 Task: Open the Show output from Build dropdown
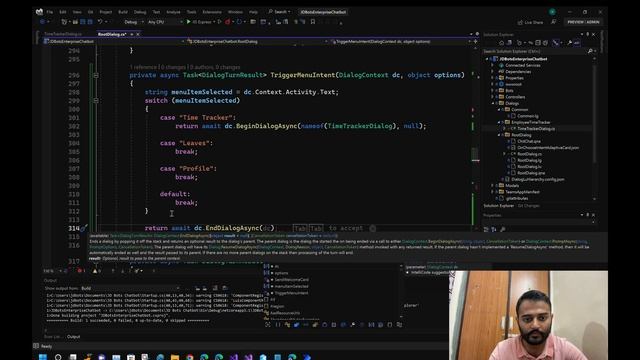tap(130, 288)
